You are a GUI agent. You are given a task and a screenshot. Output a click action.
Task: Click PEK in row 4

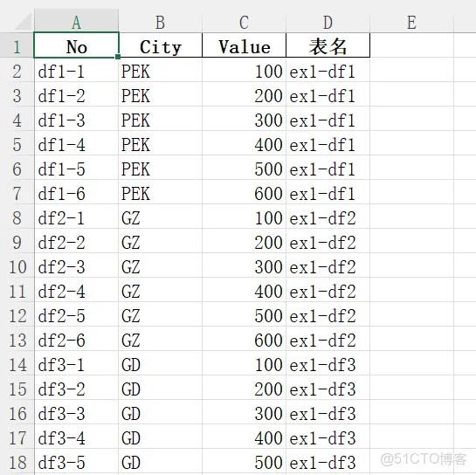click(x=161, y=119)
